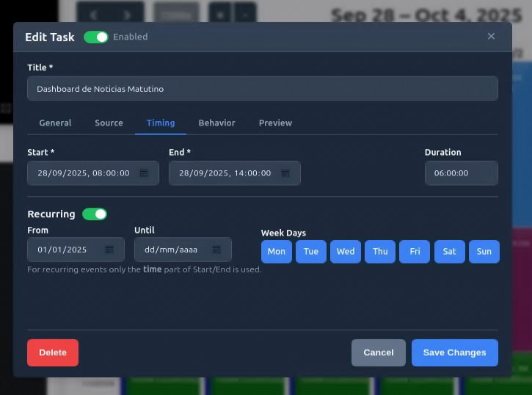532x395 pixels.
Task: Disable the Recurring toggle
Action: 94,214
